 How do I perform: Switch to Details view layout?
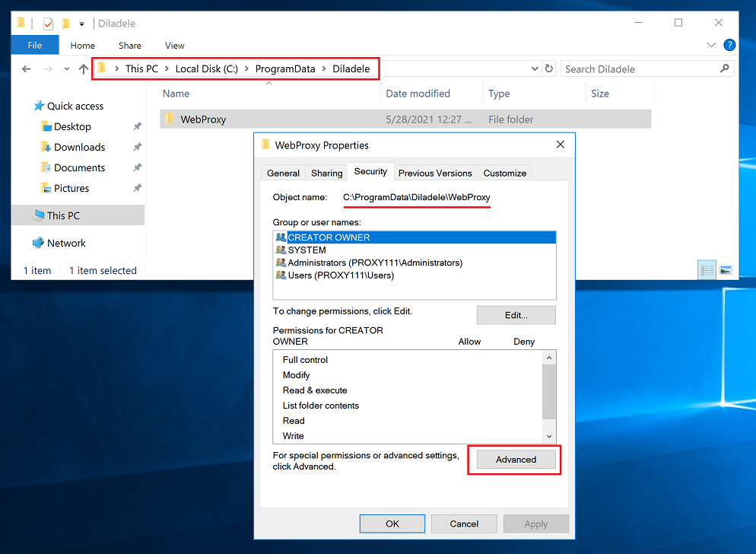pyautogui.click(x=707, y=270)
